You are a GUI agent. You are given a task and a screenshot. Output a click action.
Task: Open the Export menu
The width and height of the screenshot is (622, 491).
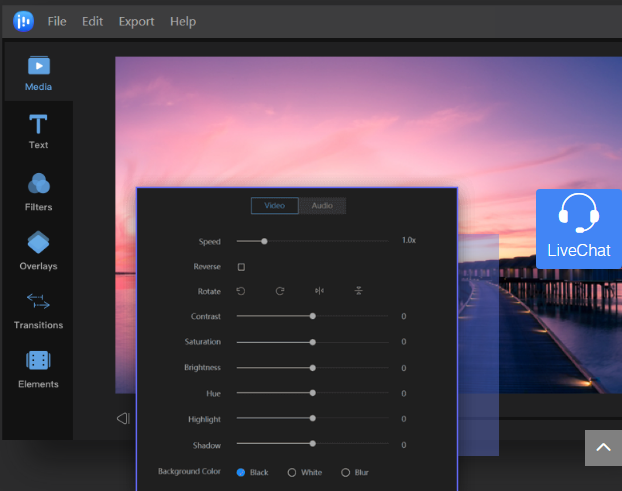136,21
